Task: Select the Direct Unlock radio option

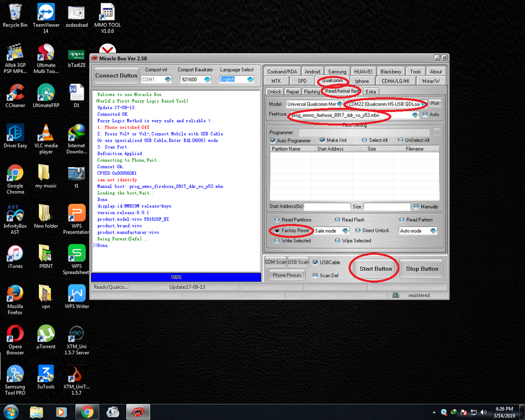Action: click(x=358, y=230)
